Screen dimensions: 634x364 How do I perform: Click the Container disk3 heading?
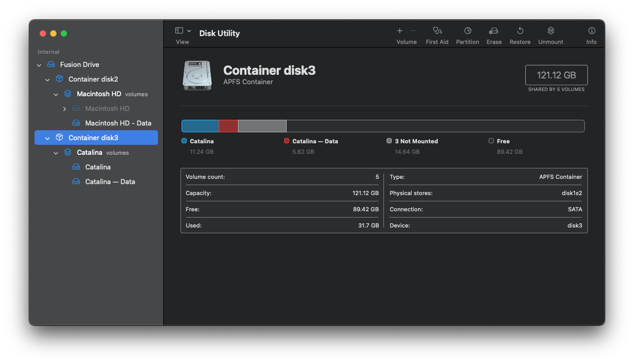tap(269, 71)
